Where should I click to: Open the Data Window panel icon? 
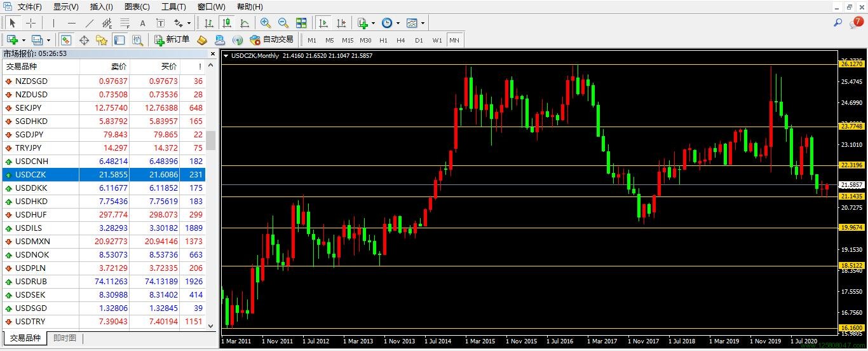click(x=84, y=40)
